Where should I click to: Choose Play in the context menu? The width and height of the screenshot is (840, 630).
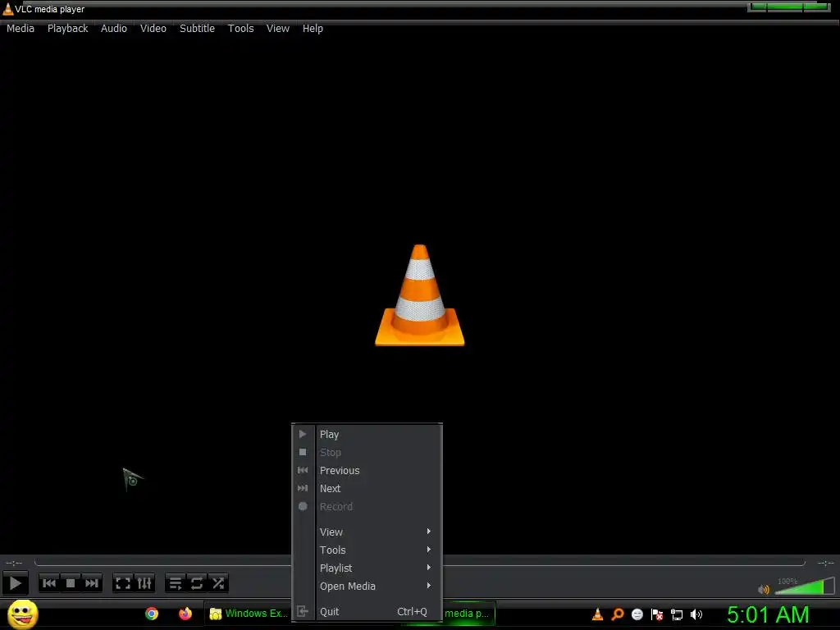tap(367, 435)
